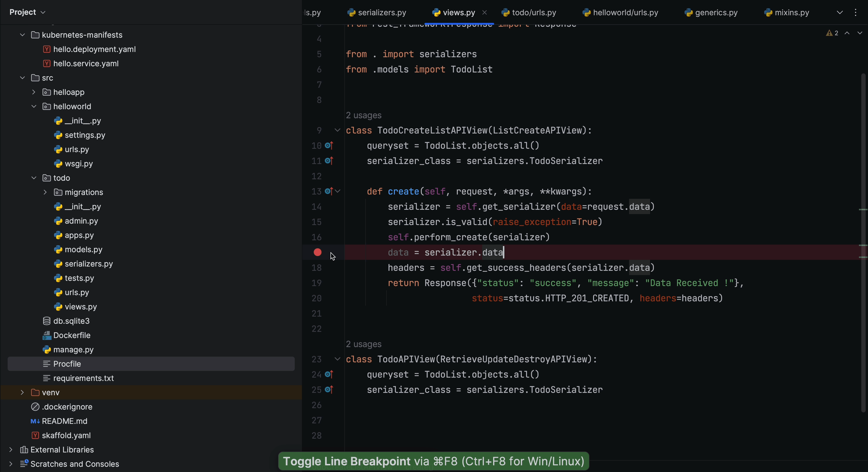Image resolution: width=868 pixels, height=472 pixels.
Task: Open the helloworld/urls.py file tab
Action: coord(625,12)
